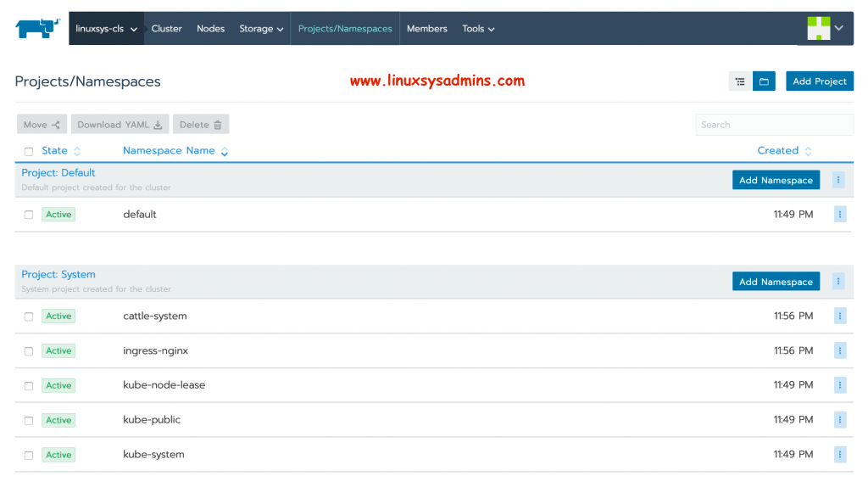Expand the Tools menu
Viewport: 868px width, 504px height.
478,28
